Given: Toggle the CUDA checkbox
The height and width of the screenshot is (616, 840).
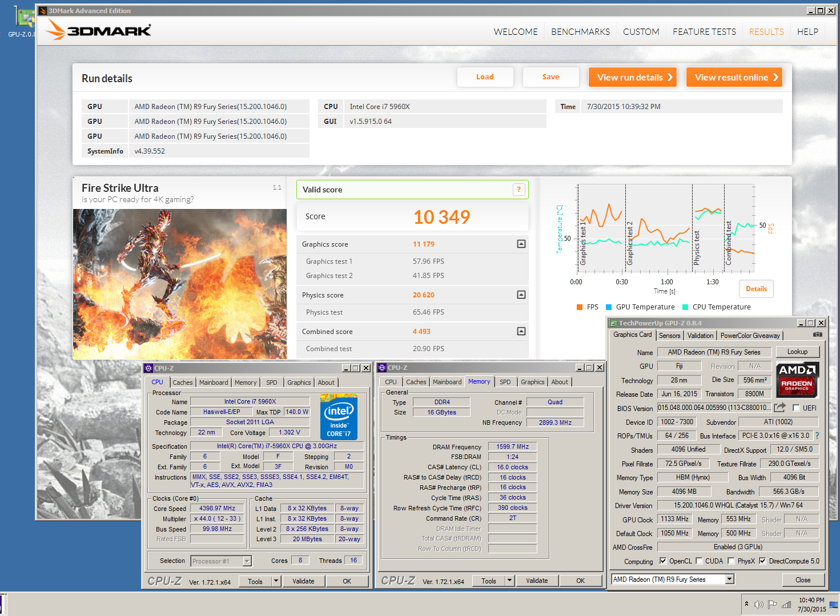Looking at the screenshot, I should [x=698, y=561].
